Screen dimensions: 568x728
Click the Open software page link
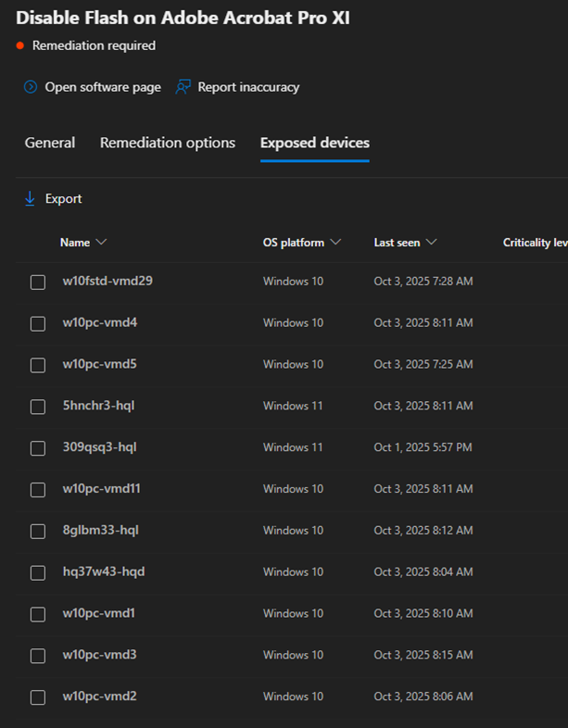(x=103, y=87)
